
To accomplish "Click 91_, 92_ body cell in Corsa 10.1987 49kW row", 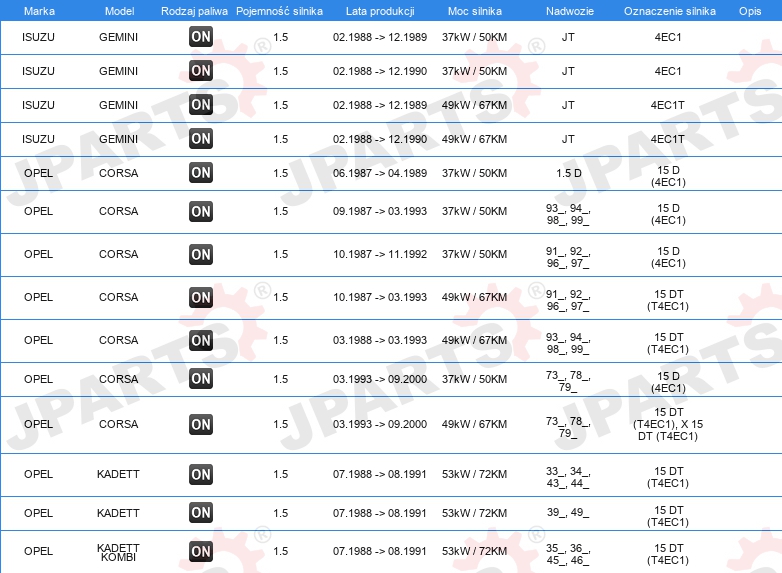I will click(x=568, y=300).
